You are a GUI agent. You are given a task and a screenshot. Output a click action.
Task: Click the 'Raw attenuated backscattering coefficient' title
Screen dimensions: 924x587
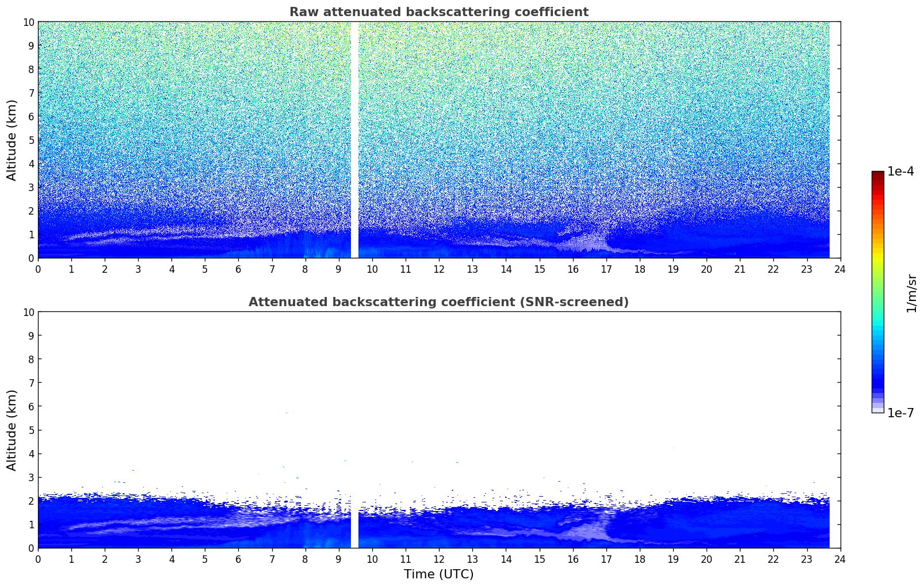click(x=438, y=12)
